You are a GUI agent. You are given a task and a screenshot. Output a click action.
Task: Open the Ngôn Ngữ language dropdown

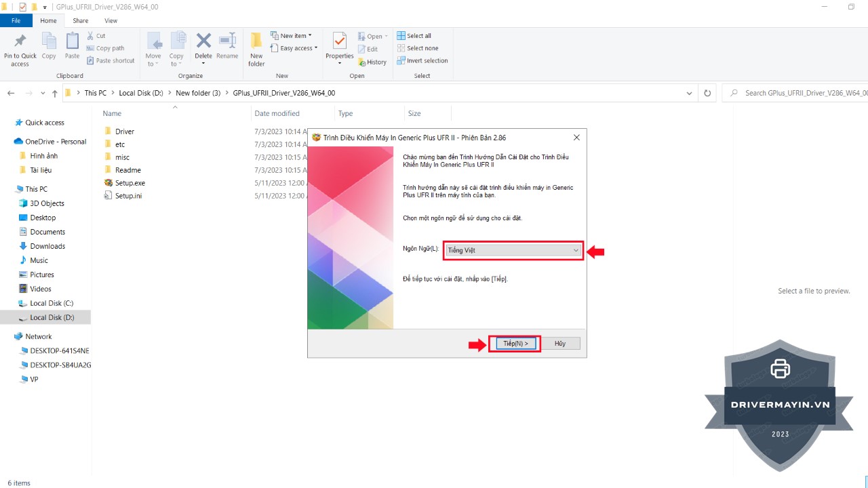[x=513, y=250]
